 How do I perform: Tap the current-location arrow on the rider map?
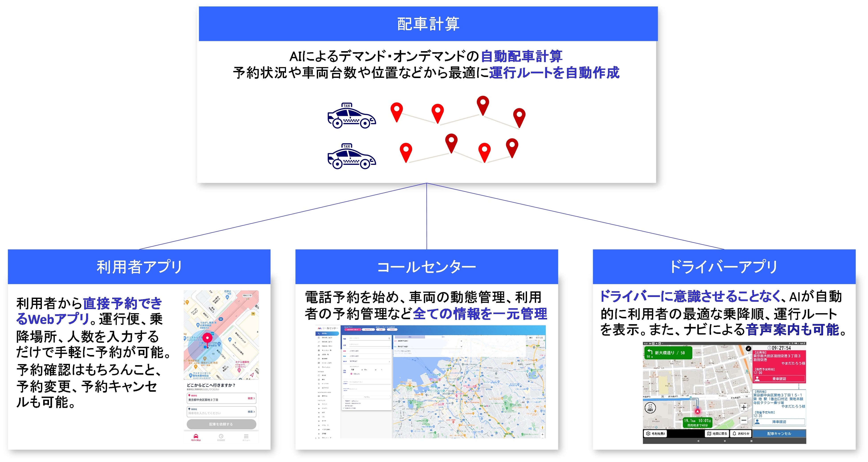coord(252,374)
